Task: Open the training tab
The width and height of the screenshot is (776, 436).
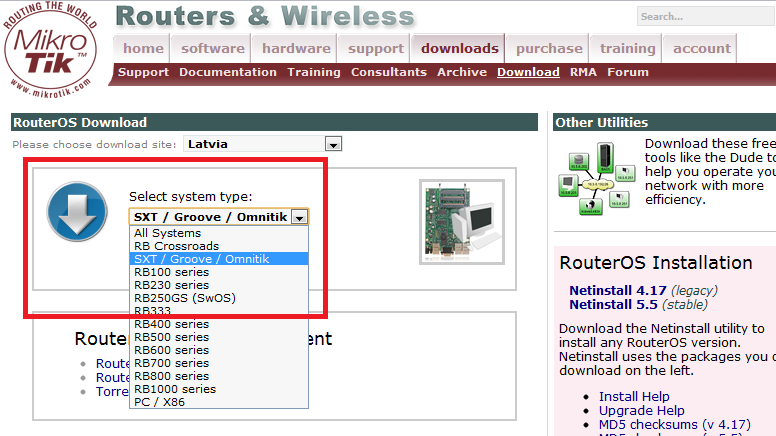Action: (627, 48)
